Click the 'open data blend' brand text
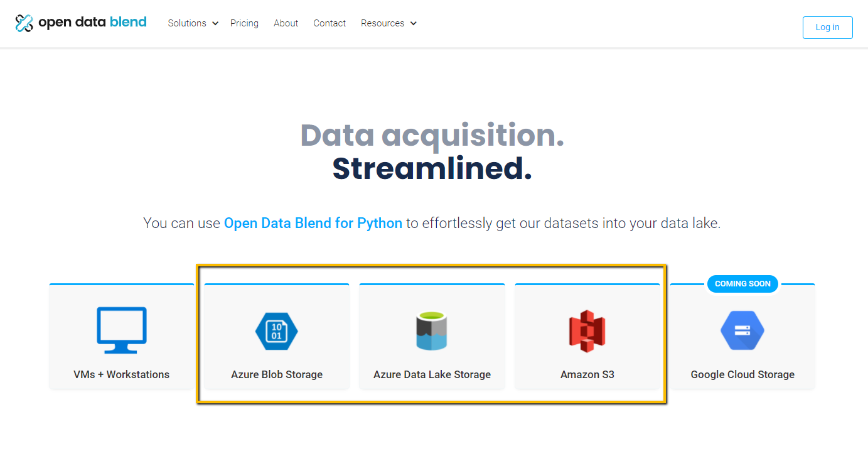This screenshot has height=456, width=868. 92,23
